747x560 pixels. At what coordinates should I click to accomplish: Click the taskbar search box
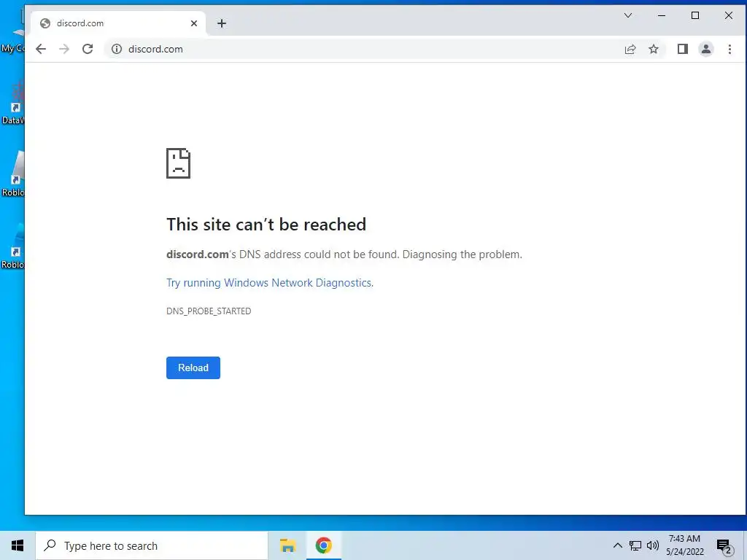[x=152, y=545]
